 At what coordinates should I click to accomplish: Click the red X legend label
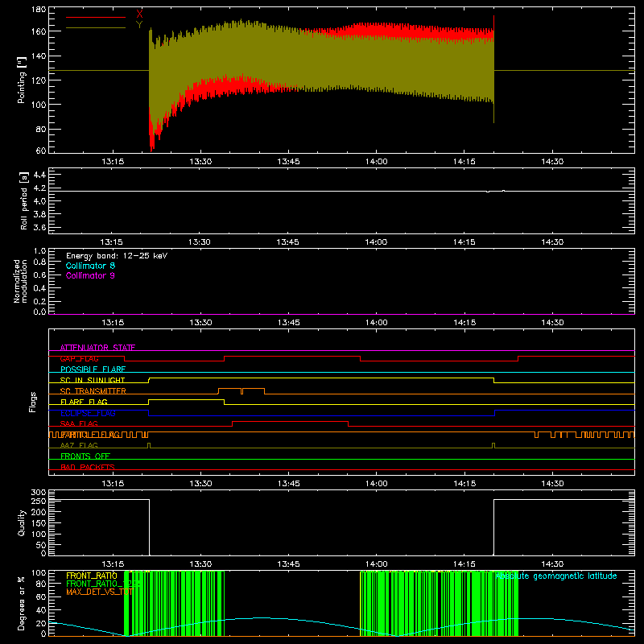click(x=139, y=14)
